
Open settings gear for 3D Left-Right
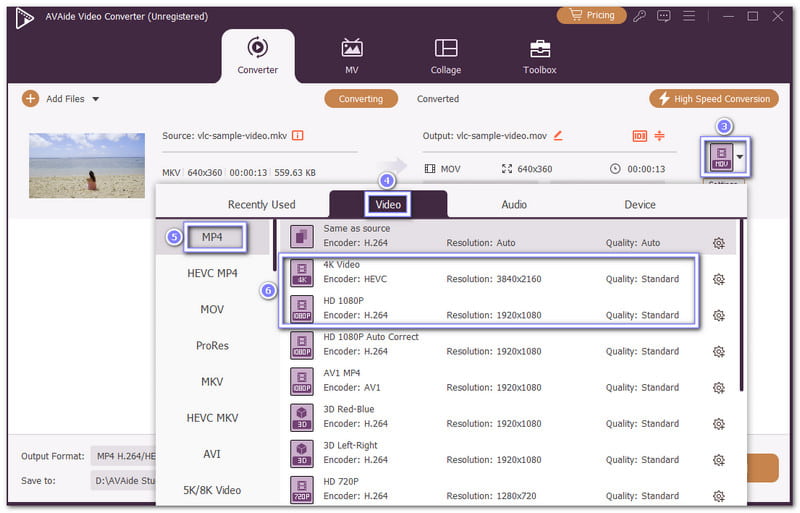719,460
